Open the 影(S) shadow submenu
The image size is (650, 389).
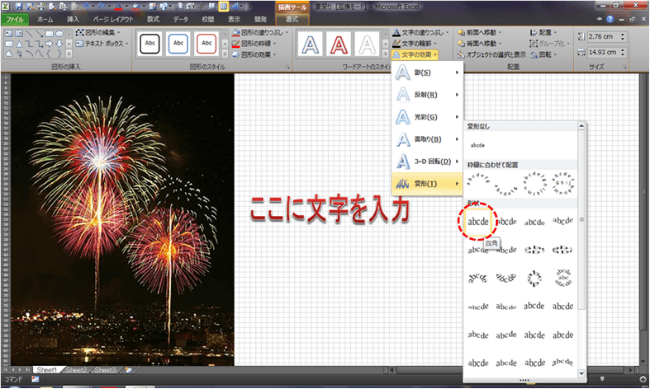pos(427,73)
